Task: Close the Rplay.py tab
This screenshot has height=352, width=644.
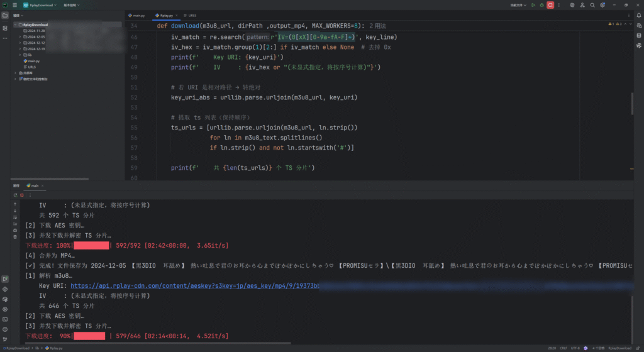Action: coord(177,16)
